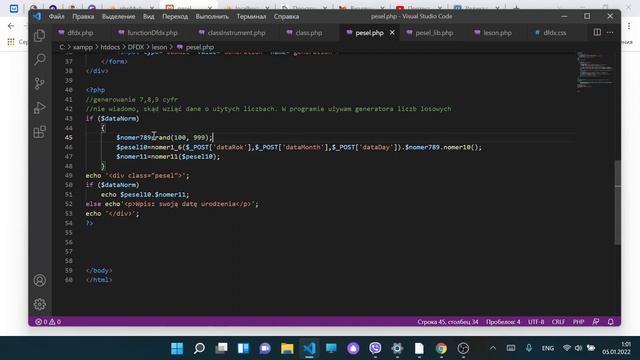Open the Run and Debug panel icon
640x360 pixels.
(x=40, y=108)
